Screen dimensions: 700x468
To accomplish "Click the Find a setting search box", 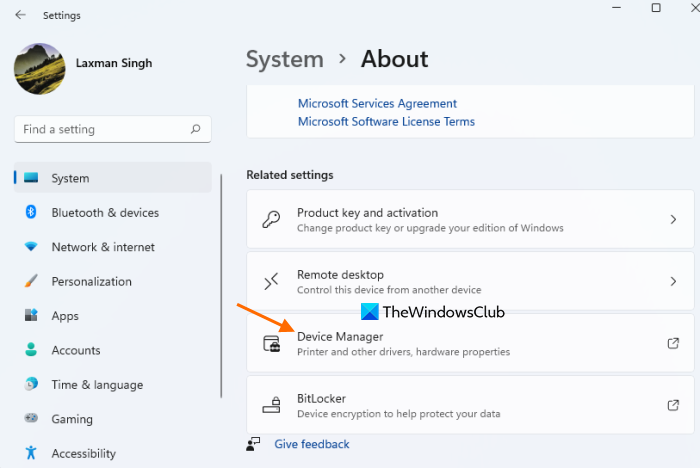I will click(100, 129).
